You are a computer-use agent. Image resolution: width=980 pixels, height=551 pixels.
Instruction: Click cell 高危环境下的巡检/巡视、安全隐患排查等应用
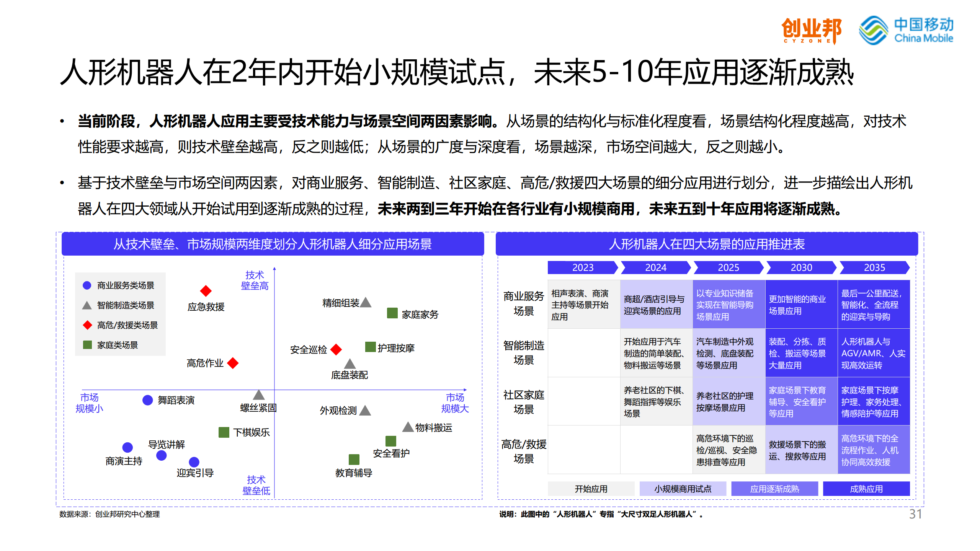tap(729, 450)
